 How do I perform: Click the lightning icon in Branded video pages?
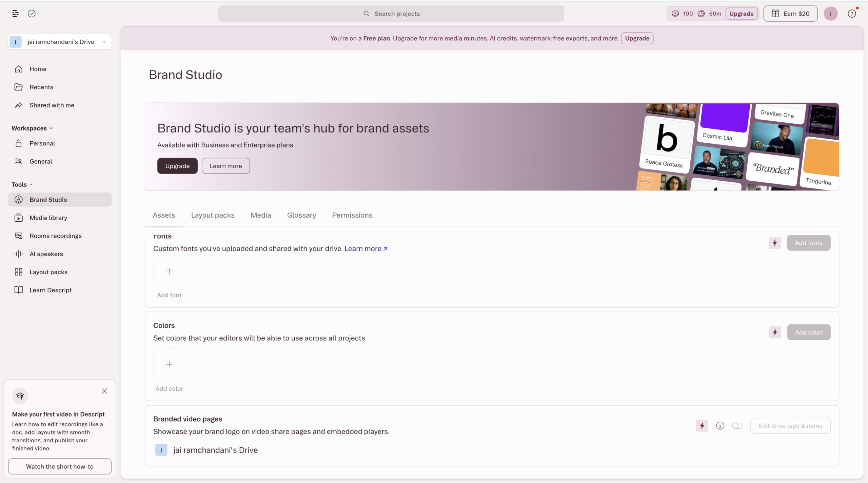[702, 426]
